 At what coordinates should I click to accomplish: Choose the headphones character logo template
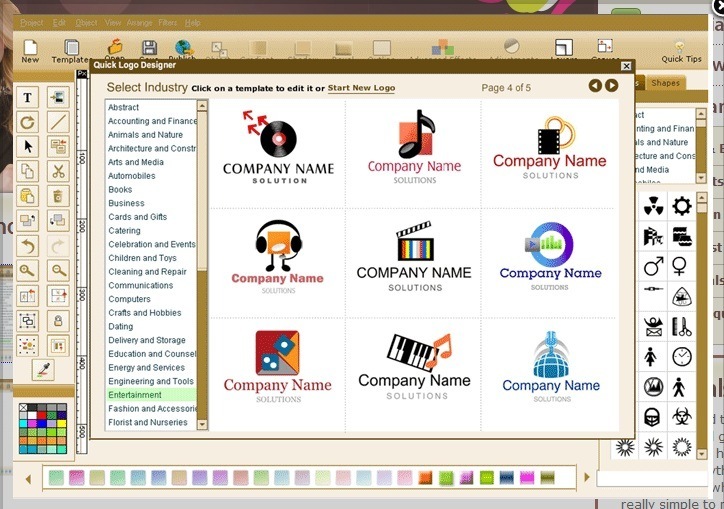278,256
